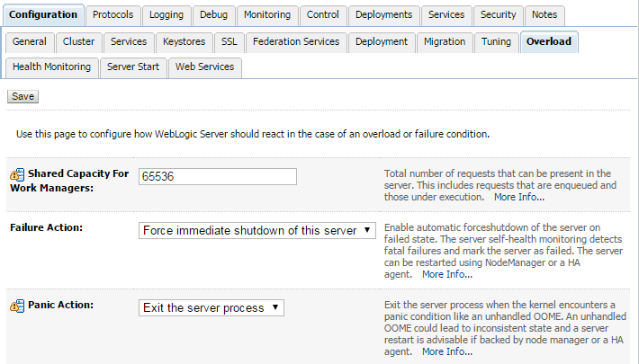Viewport: 639px width, 364px height.
Task: Open More Info link for Failure Action
Action: coord(446,274)
